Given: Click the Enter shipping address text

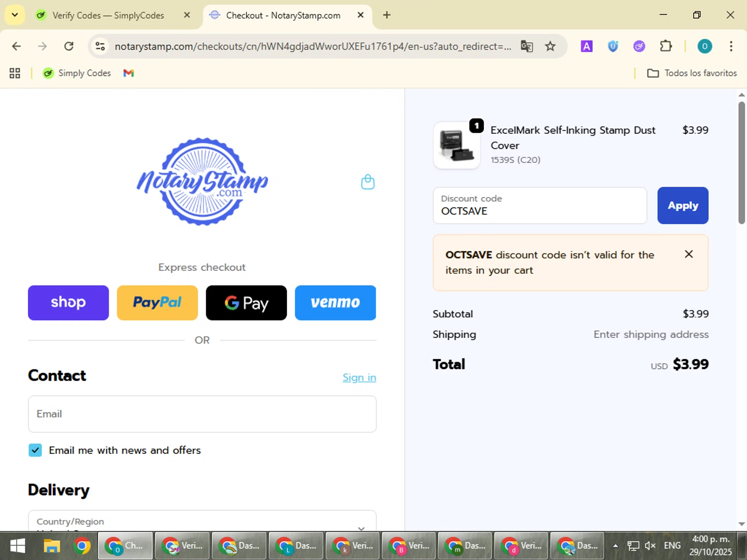Looking at the screenshot, I should tap(651, 335).
